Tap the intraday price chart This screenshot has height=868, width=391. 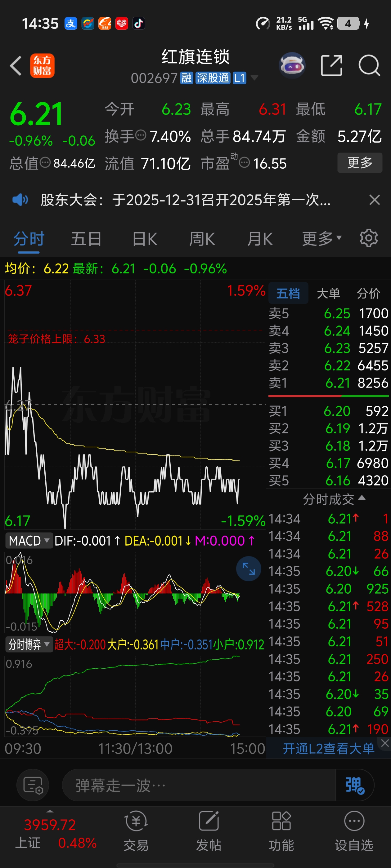[135, 404]
